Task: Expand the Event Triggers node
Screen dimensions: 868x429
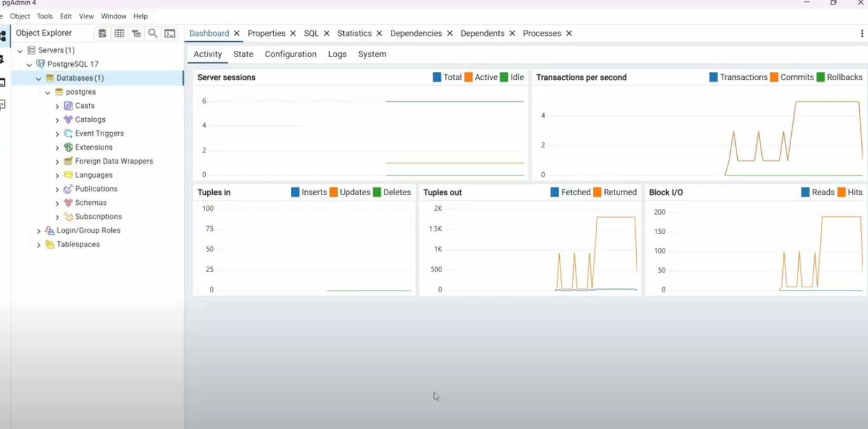Action: click(57, 133)
